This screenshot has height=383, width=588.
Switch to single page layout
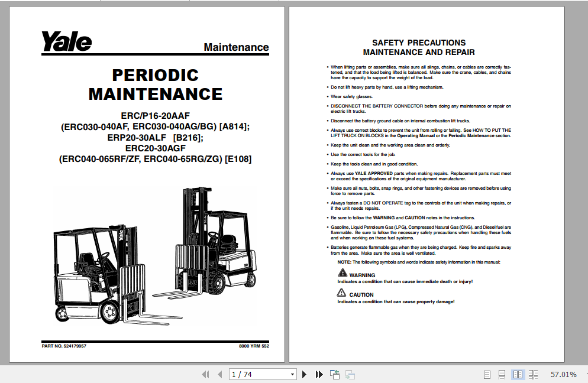487,374
